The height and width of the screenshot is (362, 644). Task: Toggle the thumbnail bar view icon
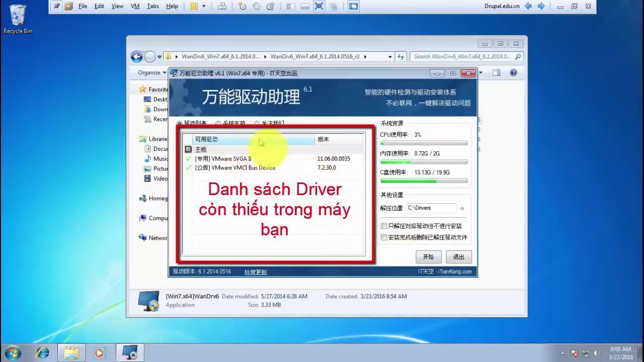[x=304, y=6]
